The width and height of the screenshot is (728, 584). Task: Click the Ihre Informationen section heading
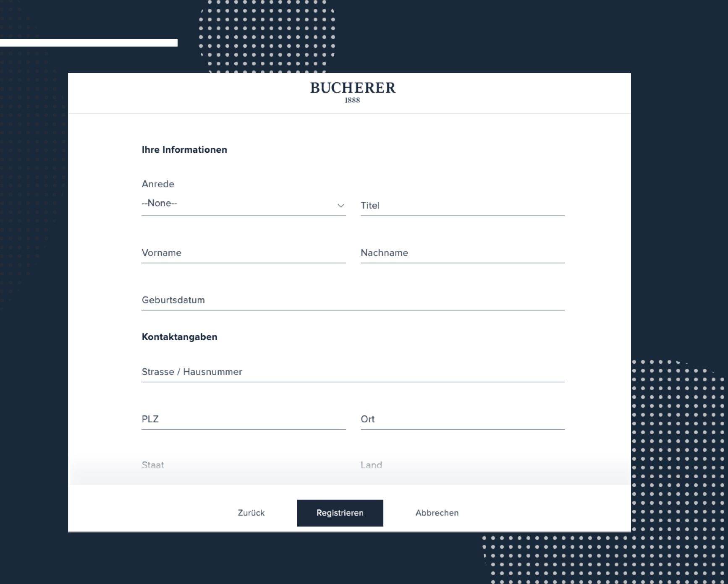pos(184,150)
